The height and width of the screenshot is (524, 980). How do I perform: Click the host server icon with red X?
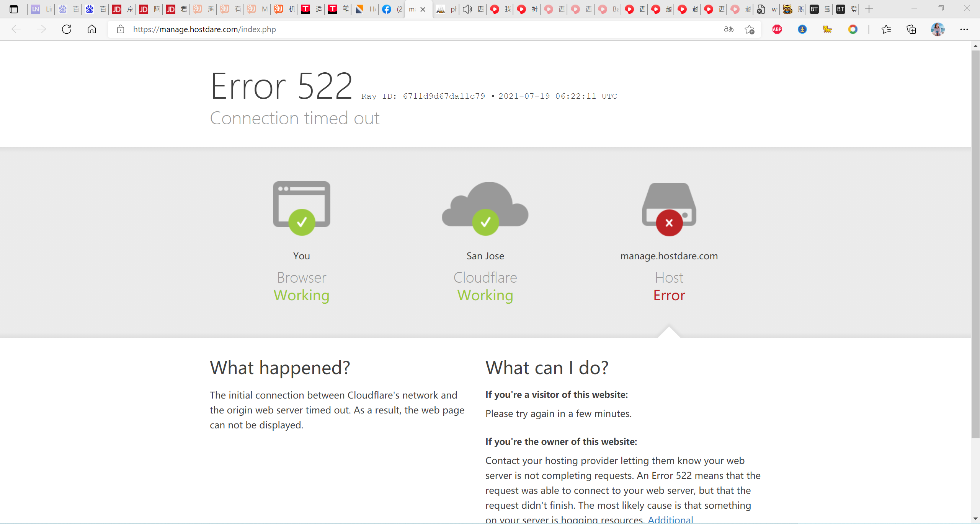(669, 209)
